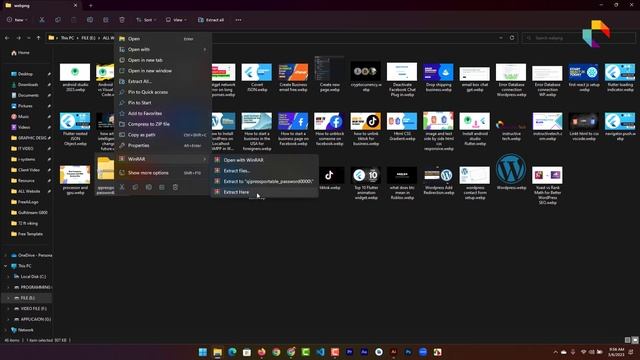This screenshot has width=640, height=360.
Task: Open the Free Template folder
Action: [x=30, y=234]
